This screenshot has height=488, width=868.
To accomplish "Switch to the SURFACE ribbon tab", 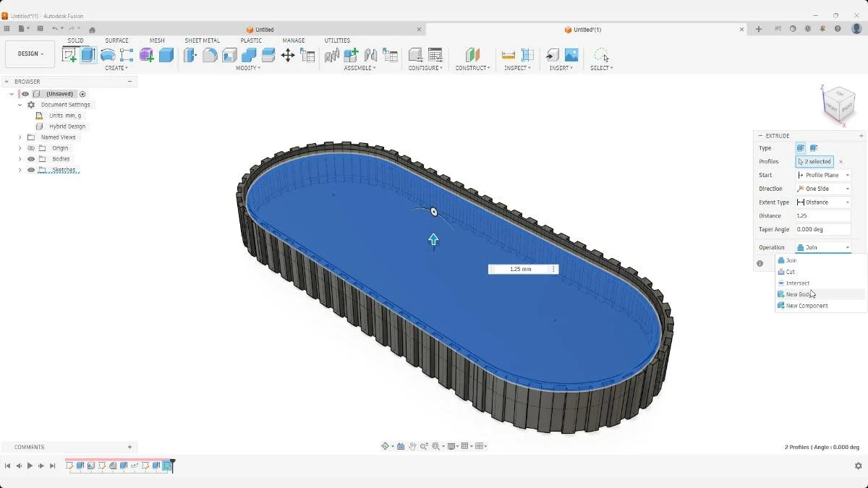I will [x=117, y=40].
